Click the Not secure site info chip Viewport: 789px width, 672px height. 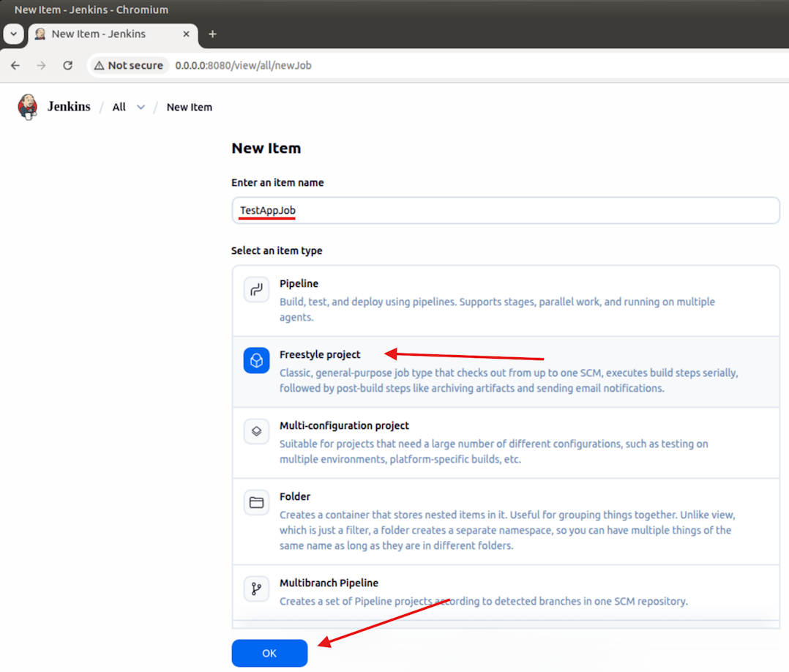pos(129,65)
